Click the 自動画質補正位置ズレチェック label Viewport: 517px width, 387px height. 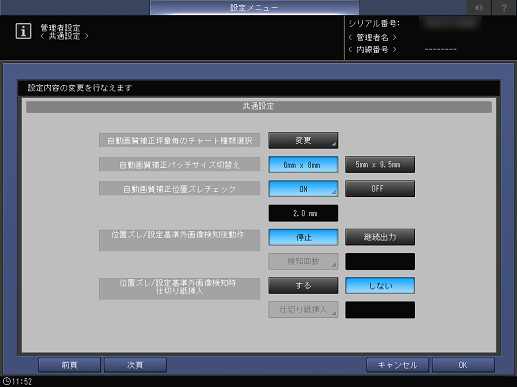point(179,189)
